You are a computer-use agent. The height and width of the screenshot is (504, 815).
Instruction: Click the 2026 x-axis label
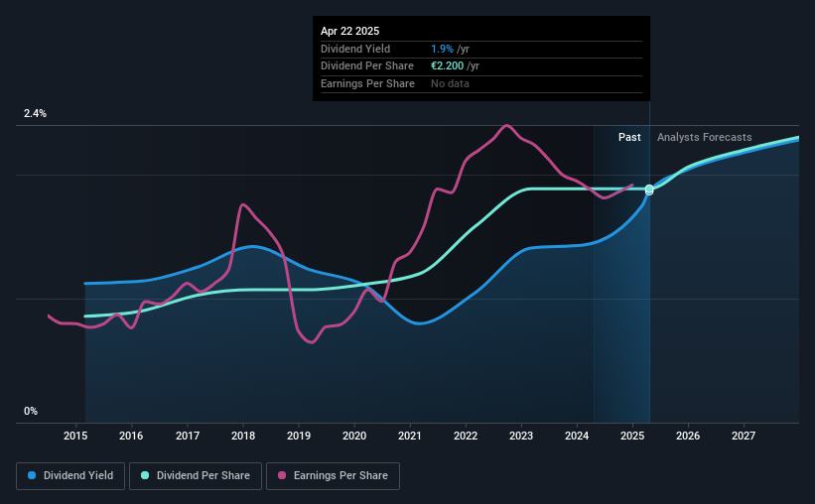click(688, 436)
